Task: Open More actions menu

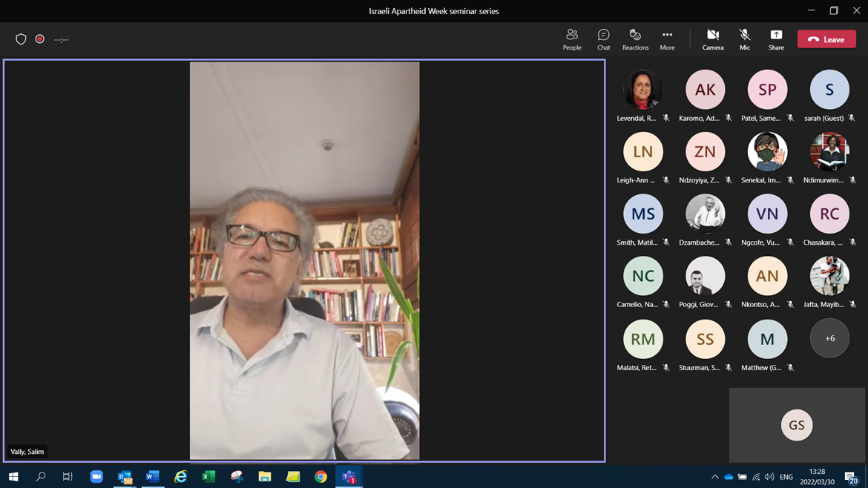Action: (x=667, y=39)
